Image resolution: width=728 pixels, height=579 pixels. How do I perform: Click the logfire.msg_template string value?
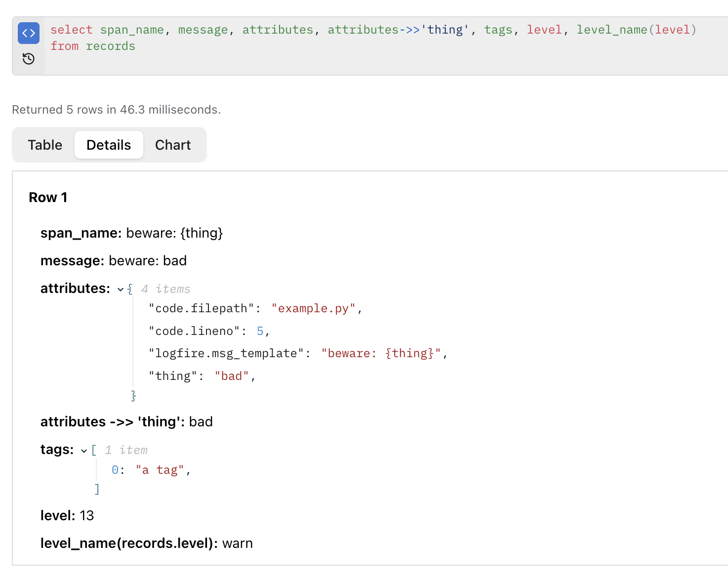coord(381,353)
